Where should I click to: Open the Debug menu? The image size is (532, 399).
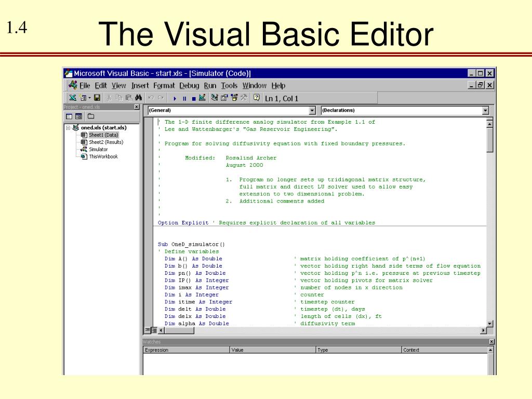click(189, 85)
